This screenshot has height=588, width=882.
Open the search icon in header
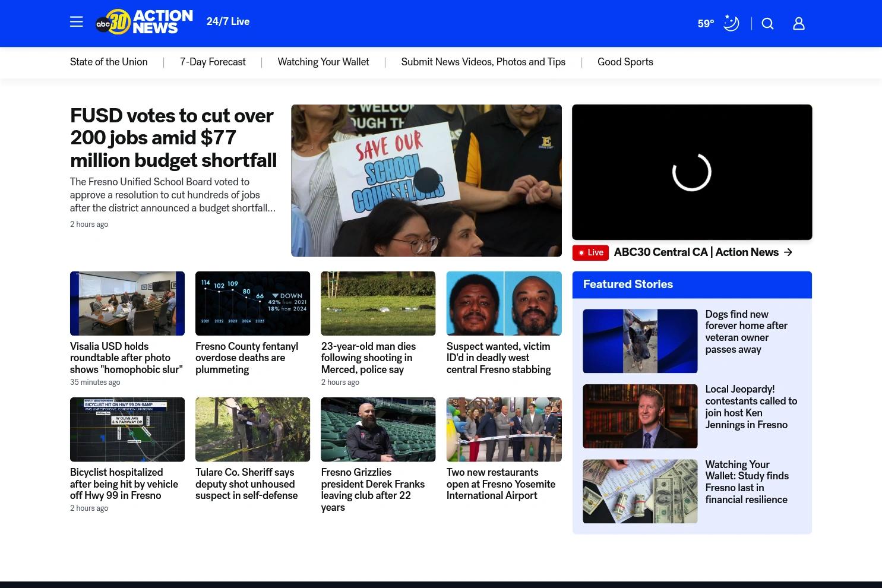pos(768,24)
